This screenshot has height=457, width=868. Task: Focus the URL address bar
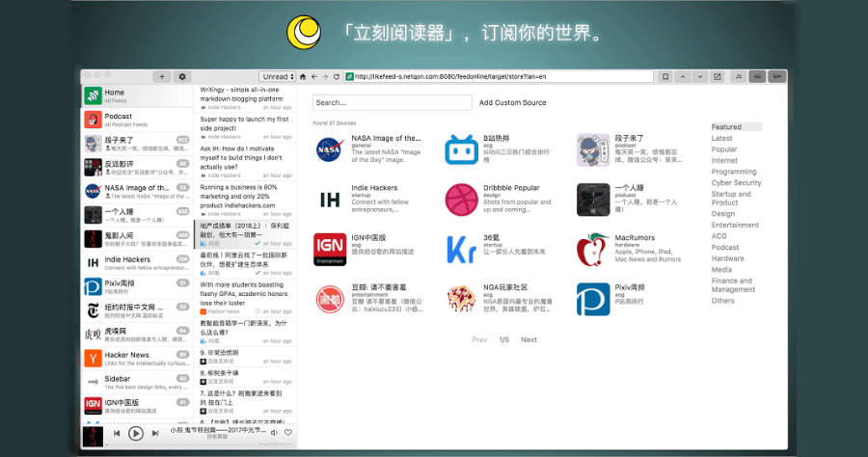[x=499, y=77]
